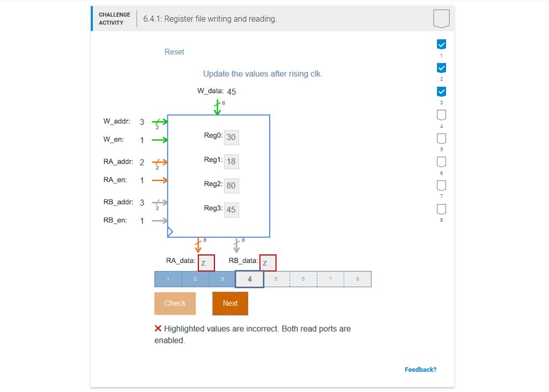Click the bookmark ribbon icon top right
This screenshot has height=392, width=549.
(441, 18)
